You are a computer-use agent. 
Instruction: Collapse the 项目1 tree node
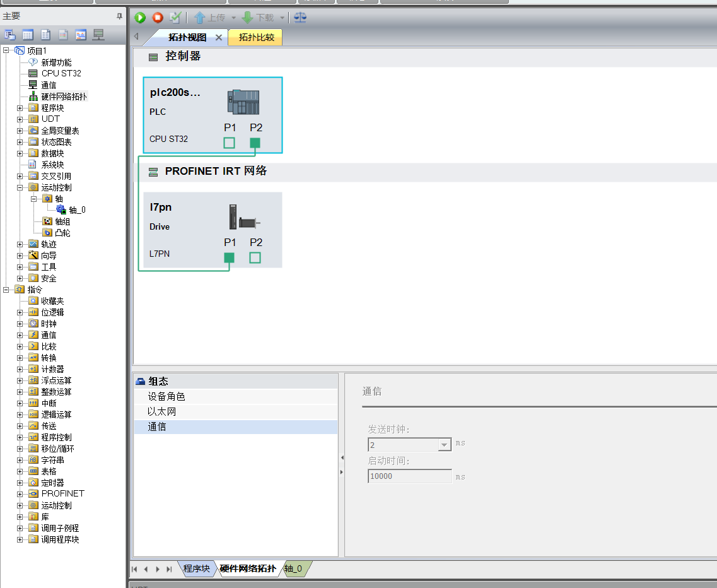(6, 50)
